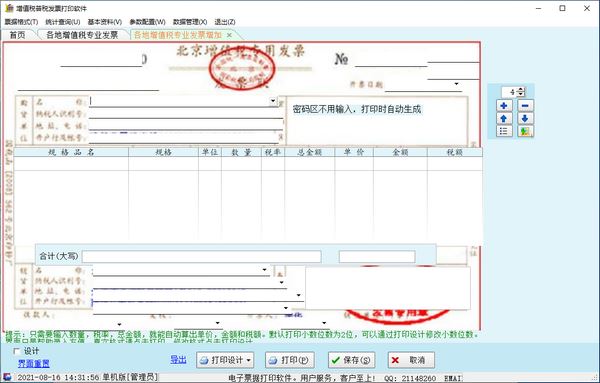Viewport: 600px width, 383px height.
Task: Remove a row with the blue minus button
Action: pyautogui.click(x=525, y=105)
